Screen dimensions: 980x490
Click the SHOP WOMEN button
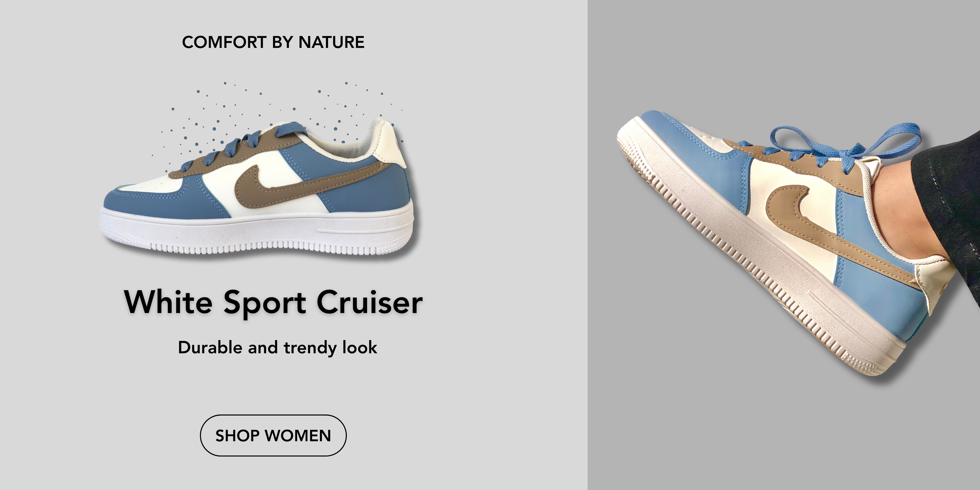point(273,435)
